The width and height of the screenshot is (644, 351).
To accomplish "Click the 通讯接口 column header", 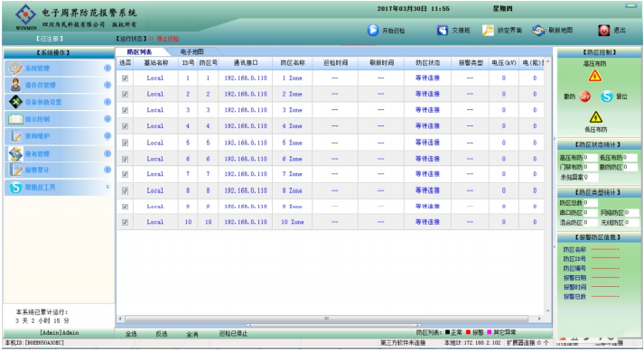I will click(246, 63).
